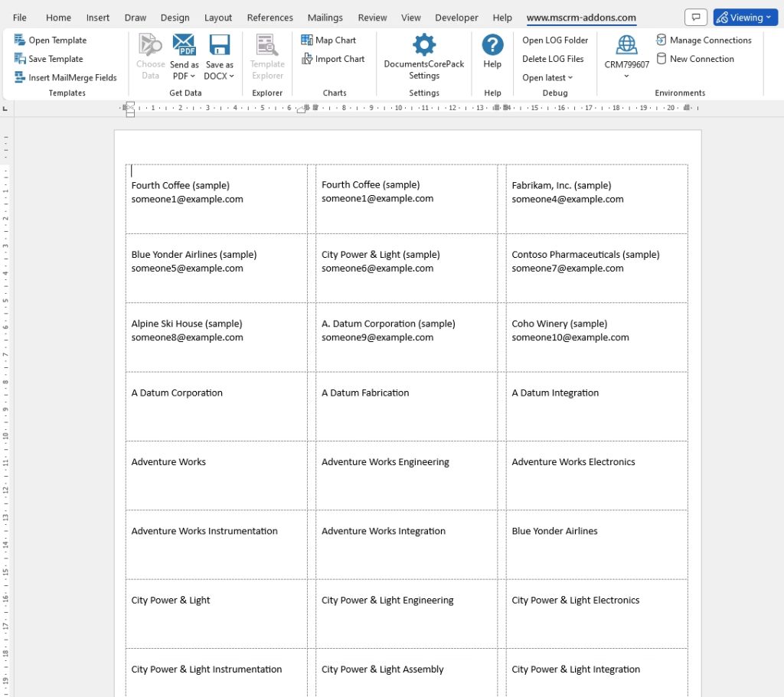
Task: Click the Import Chart label
Action: [x=340, y=58]
